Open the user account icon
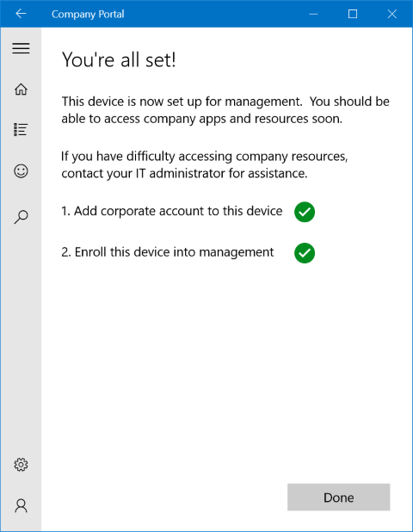The width and height of the screenshot is (413, 532). (21, 505)
